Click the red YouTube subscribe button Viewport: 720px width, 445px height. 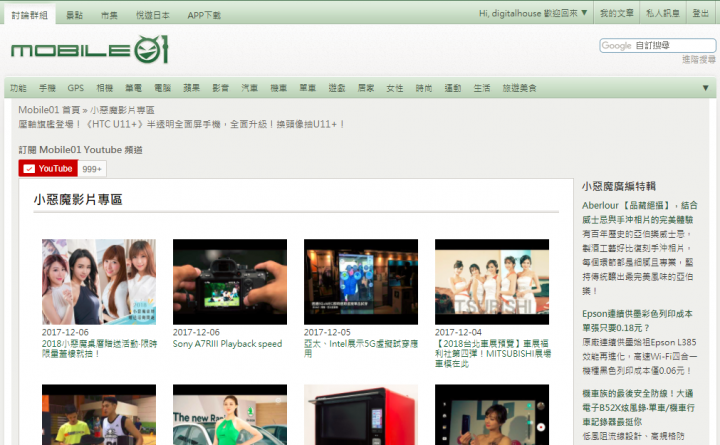click(48, 169)
